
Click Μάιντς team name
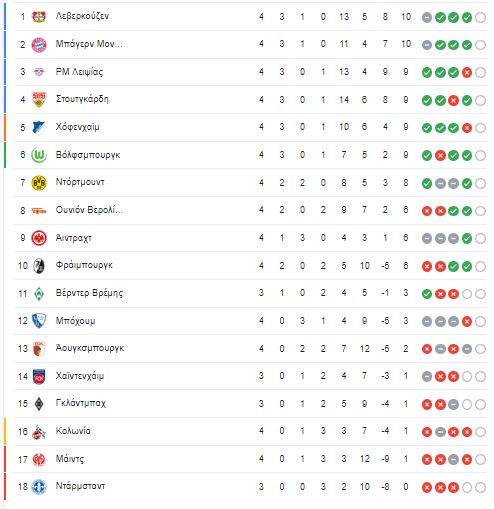point(70,459)
